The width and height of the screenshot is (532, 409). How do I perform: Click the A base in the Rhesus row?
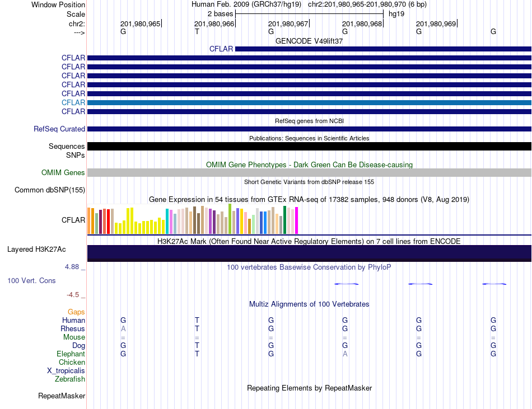[x=123, y=328]
